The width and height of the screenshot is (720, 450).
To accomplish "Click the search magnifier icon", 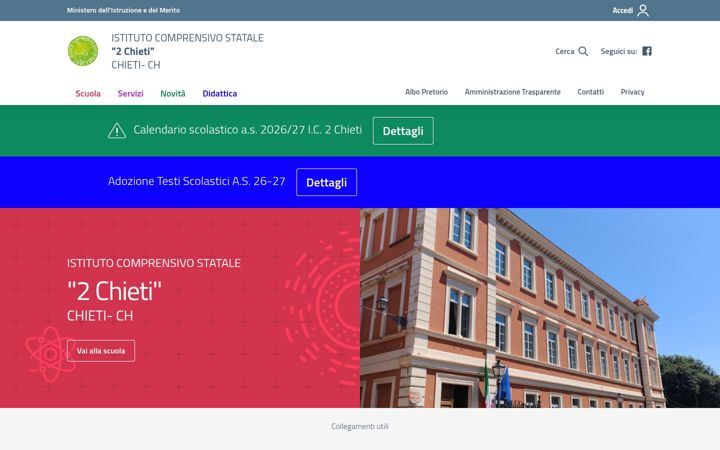I will coord(583,51).
